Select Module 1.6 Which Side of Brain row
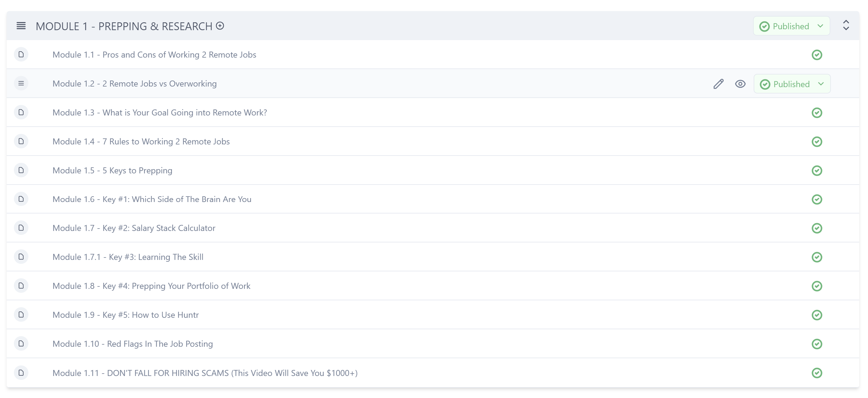The image size is (868, 398). pos(152,199)
